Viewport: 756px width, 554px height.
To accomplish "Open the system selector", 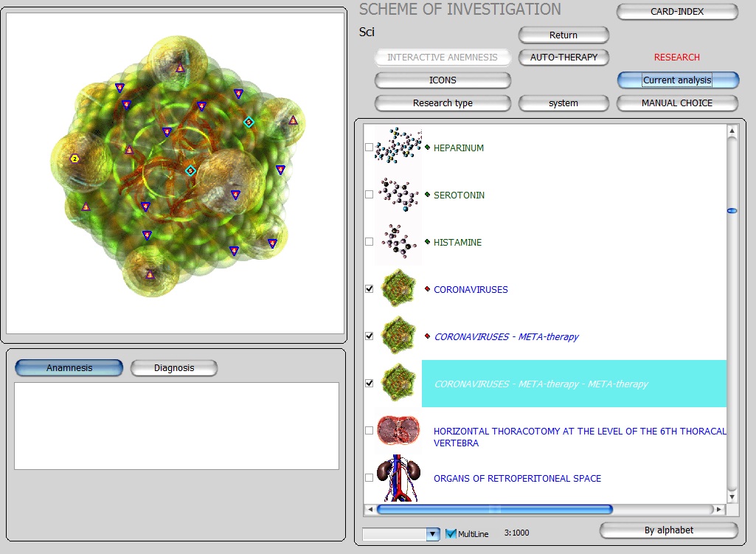I will [563, 103].
